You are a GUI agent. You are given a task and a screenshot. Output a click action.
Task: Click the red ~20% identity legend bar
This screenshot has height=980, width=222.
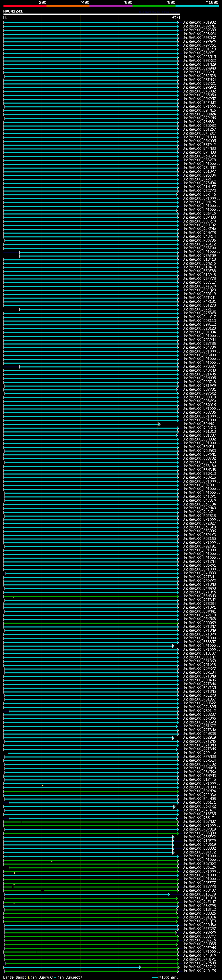[x=25, y=6]
